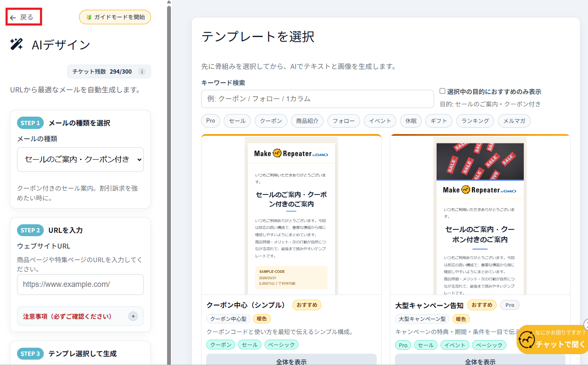Click the チケット残数 294/300 label
The height and width of the screenshot is (366, 588).
pyautogui.click(x=102, y=71)
